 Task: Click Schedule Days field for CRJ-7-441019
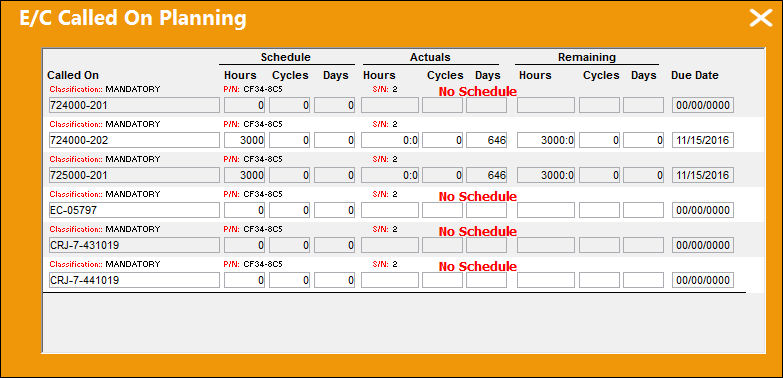pos(335,280)
